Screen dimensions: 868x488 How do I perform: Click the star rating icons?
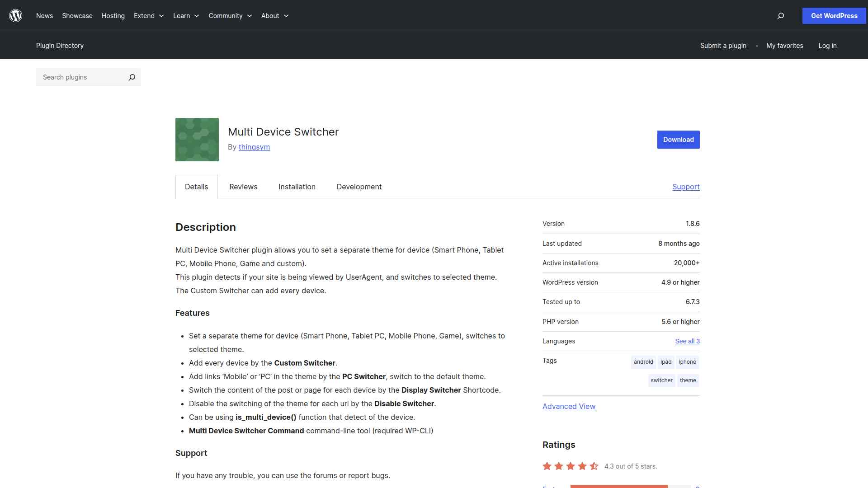[571, 466]
